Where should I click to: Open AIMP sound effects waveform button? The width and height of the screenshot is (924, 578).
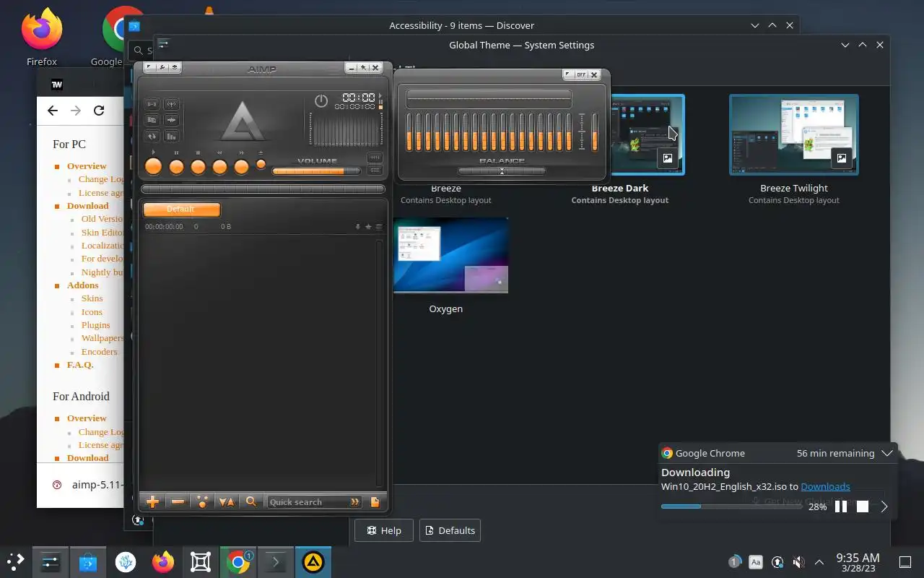[x=172, y=120]
